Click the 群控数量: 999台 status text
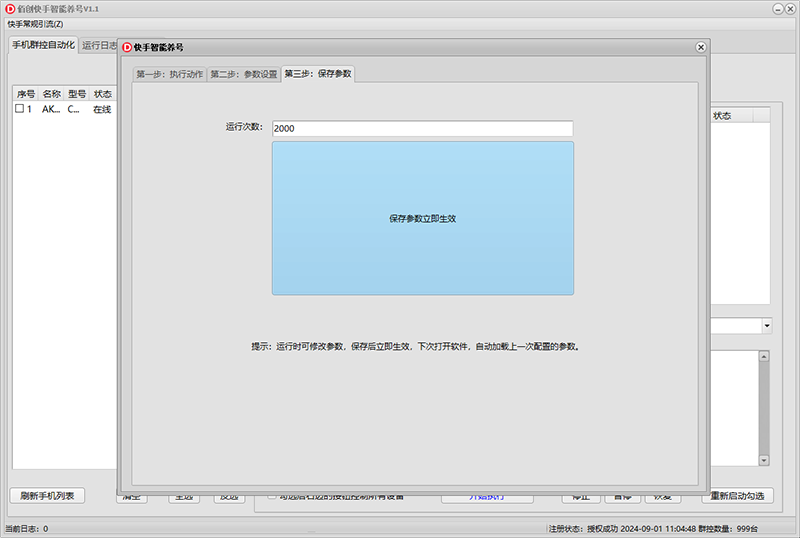This screenshot has height=538, width=800. click(x=728, y=528)
